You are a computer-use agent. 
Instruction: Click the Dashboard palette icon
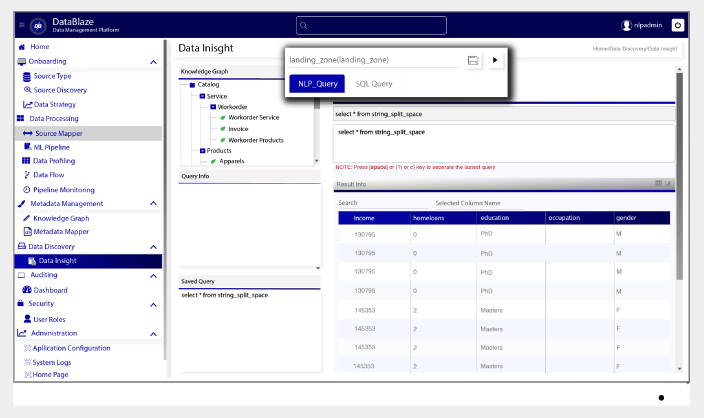27,290
